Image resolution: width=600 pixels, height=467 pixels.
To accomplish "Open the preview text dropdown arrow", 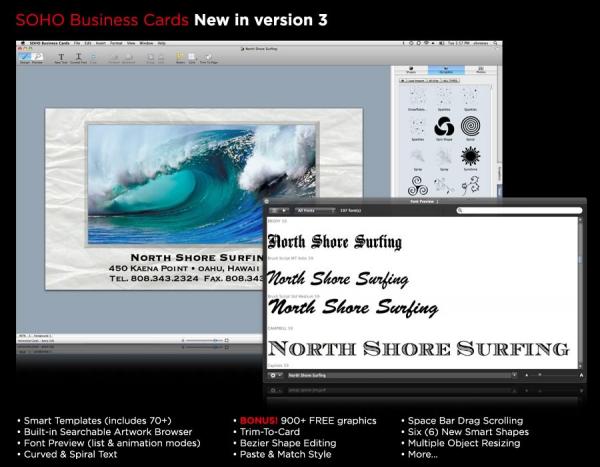I will point(514,375).
